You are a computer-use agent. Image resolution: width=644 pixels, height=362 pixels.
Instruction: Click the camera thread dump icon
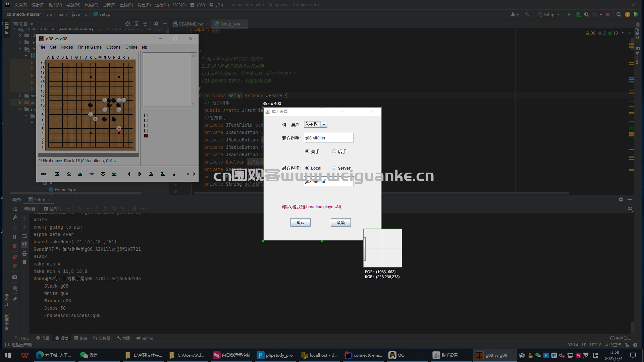(x=15, y=277)
